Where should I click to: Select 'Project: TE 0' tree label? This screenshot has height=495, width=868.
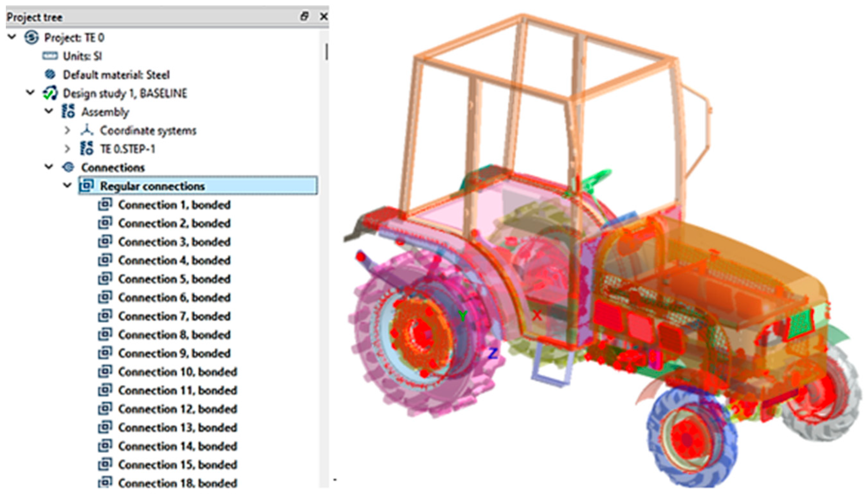74,37
